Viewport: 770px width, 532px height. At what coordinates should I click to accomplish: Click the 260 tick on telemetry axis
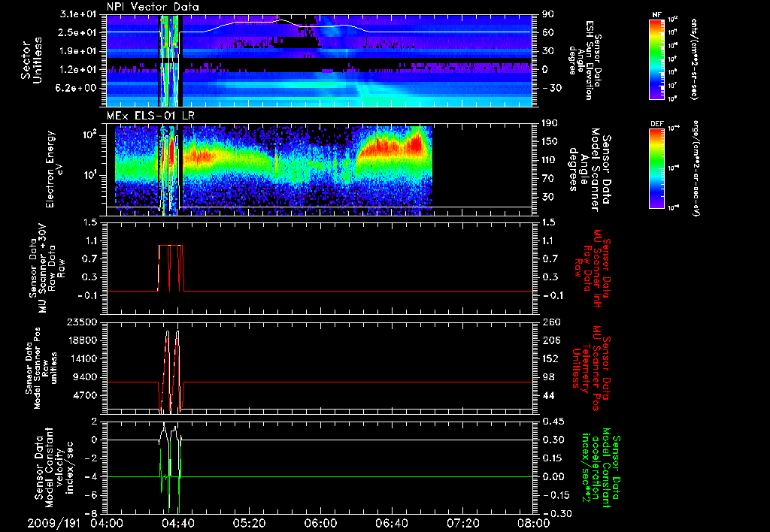550,322
